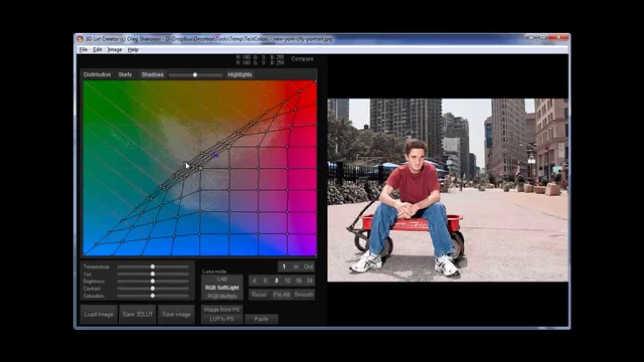
Task: Set grid size to 24
Action: coord(309,281)
